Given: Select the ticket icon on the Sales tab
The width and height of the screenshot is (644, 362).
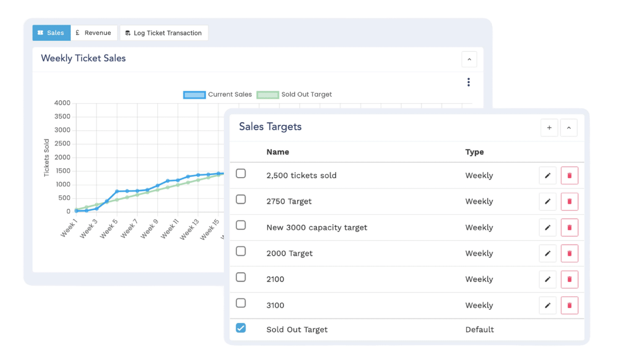Looking at the screenshot, I should [40, 33].
